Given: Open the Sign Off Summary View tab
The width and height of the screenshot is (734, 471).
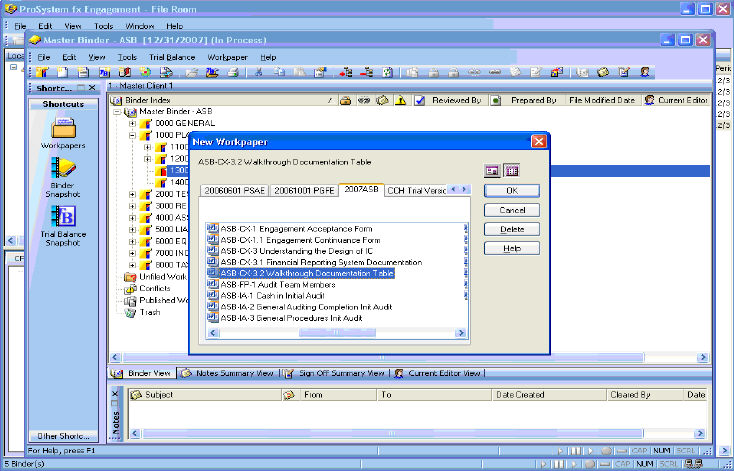Looking at the screenshot, I should click(337, 373).
